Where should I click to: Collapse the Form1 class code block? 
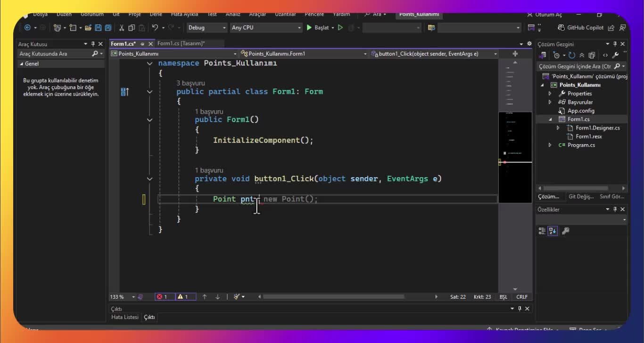click(x=149, y=92)
